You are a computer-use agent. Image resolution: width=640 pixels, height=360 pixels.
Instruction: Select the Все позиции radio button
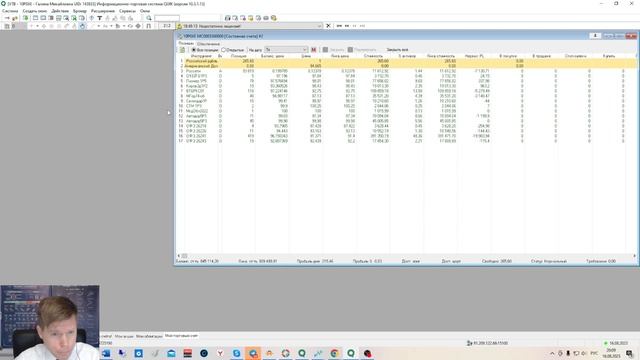tap(205, 50)
